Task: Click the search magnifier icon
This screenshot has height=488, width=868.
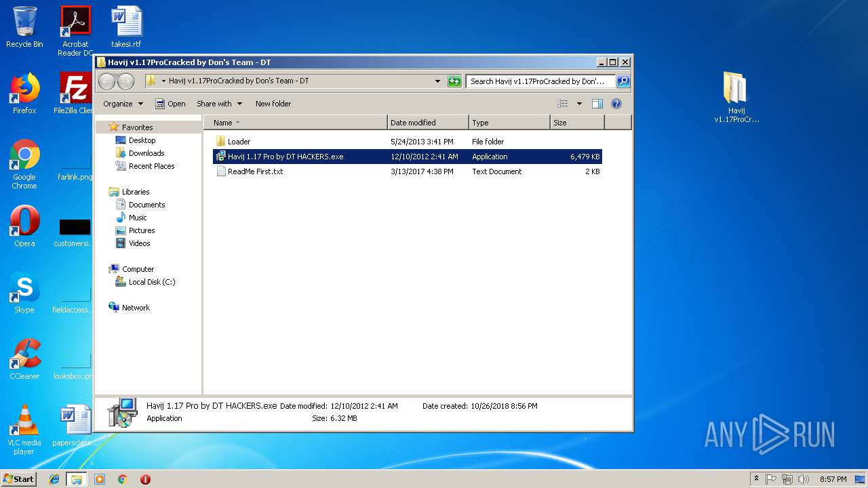Action: coord(623,81)
